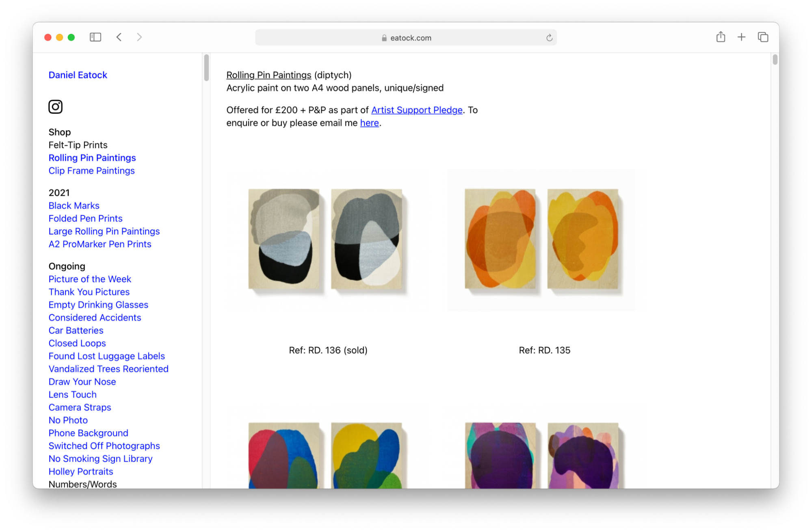
Task: Open Phone Background link
Action: coord(88,433)
